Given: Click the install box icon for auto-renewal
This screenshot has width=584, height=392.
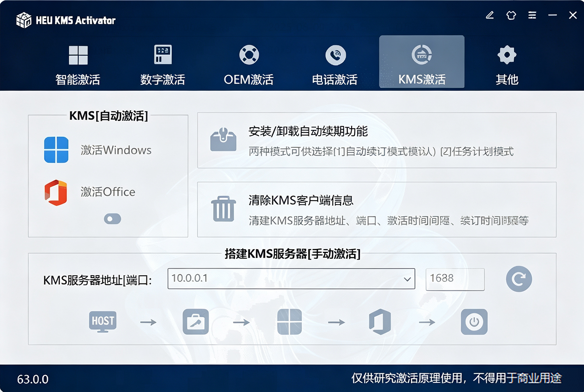Looking at the screenshot, I should click(x=223, y=139).
